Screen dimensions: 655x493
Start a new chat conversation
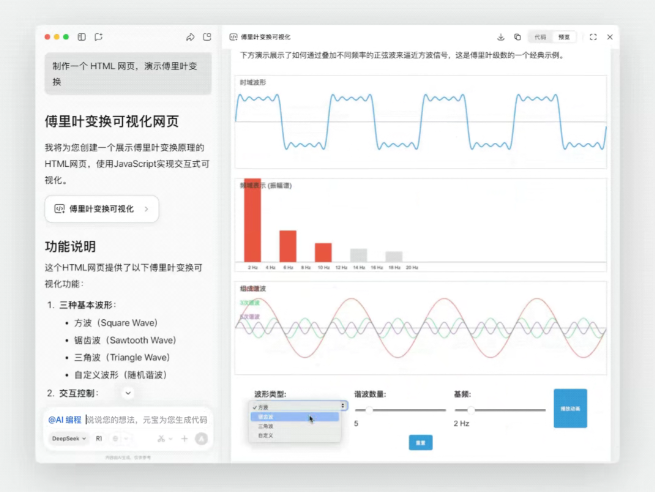click(98, 37)
